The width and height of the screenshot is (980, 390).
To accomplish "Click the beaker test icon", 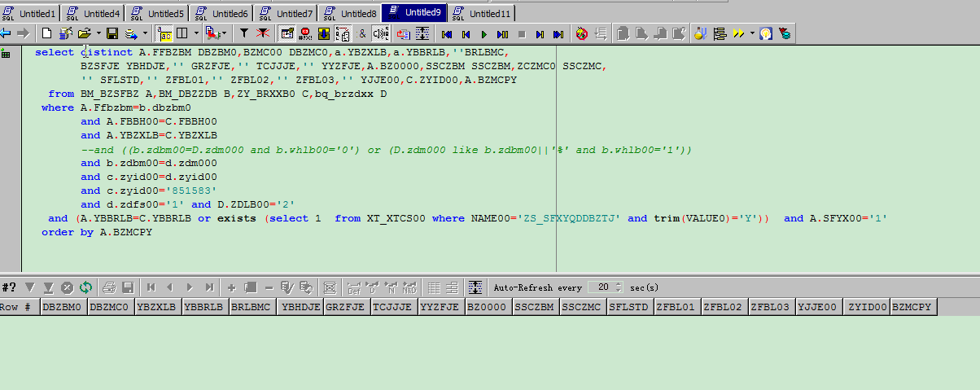I will pos(701,33).
